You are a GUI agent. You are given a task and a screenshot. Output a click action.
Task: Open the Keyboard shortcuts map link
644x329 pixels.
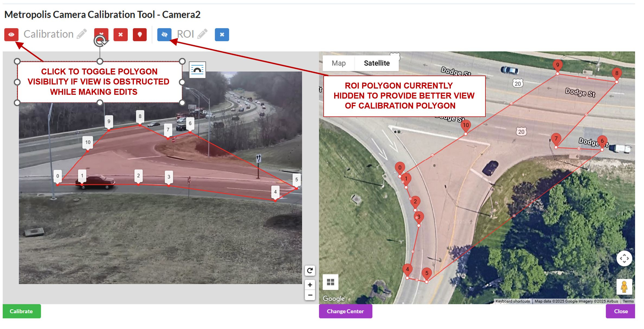513,301
